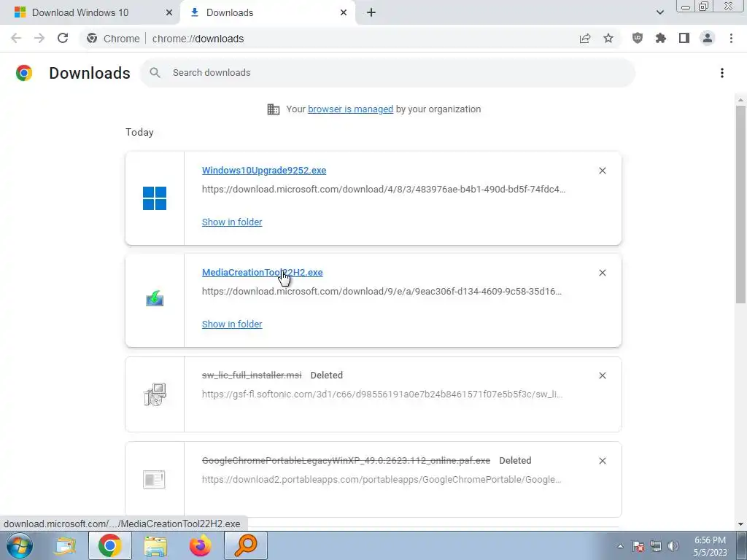Close the Download Windows 10 tab
This screenshot has width=747, height=560.
pos(169,13)
